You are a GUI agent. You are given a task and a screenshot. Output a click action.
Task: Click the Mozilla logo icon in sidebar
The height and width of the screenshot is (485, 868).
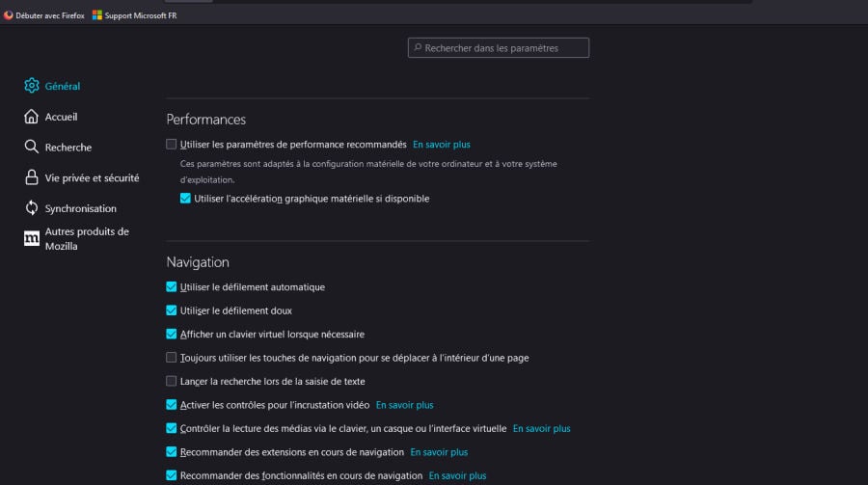coord(32,239)
